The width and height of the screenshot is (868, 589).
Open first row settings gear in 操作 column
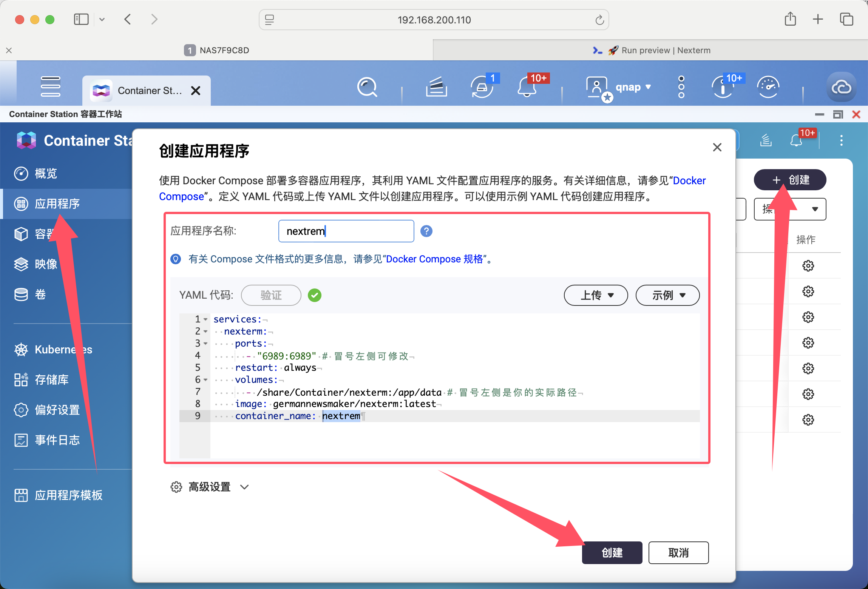coord(808,266)
